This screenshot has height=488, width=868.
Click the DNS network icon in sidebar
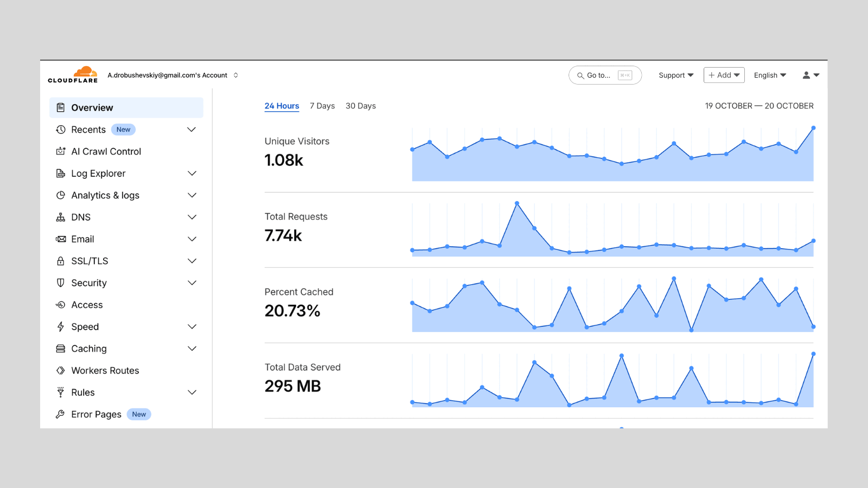[x=61, y=217]
